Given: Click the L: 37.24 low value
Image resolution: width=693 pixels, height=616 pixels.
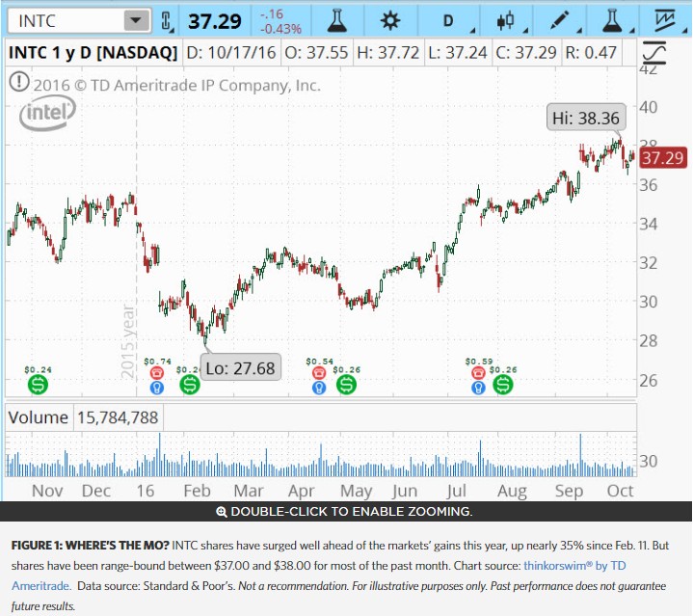Looking at the screenshot, I should coord(458,53).
